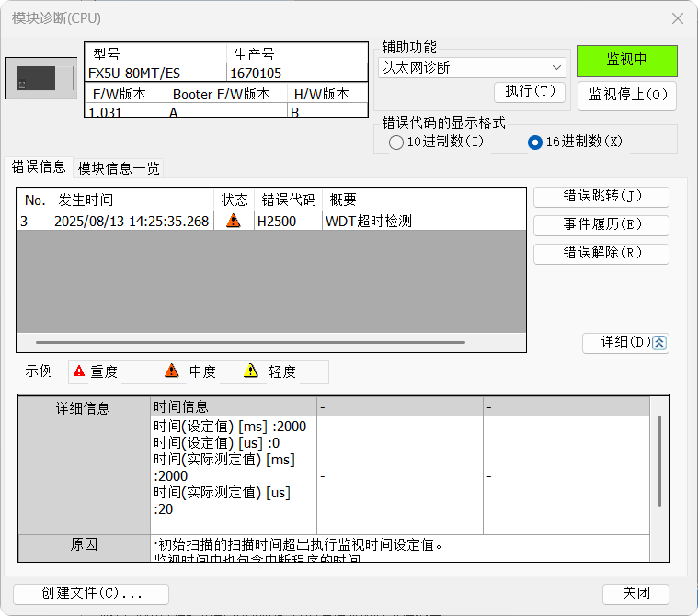Open the 事件履历(E) event history

[601, 225]
